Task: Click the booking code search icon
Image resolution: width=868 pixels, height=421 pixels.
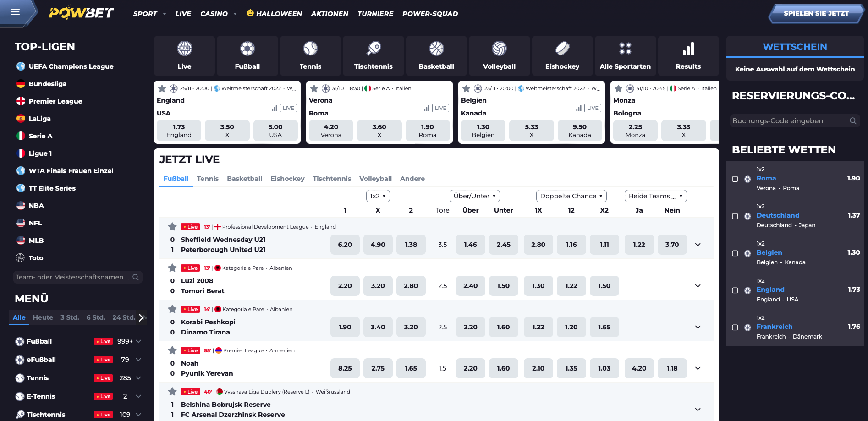Action: pos(853,121)
